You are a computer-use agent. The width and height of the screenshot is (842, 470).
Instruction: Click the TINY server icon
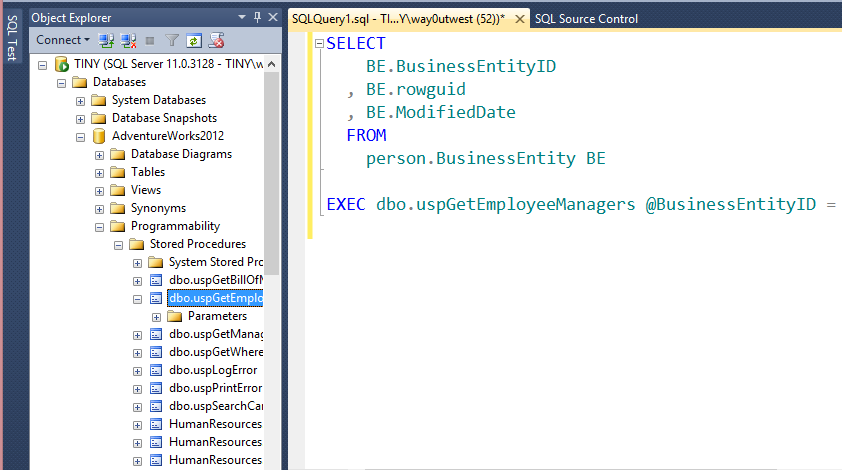(62, 64)
